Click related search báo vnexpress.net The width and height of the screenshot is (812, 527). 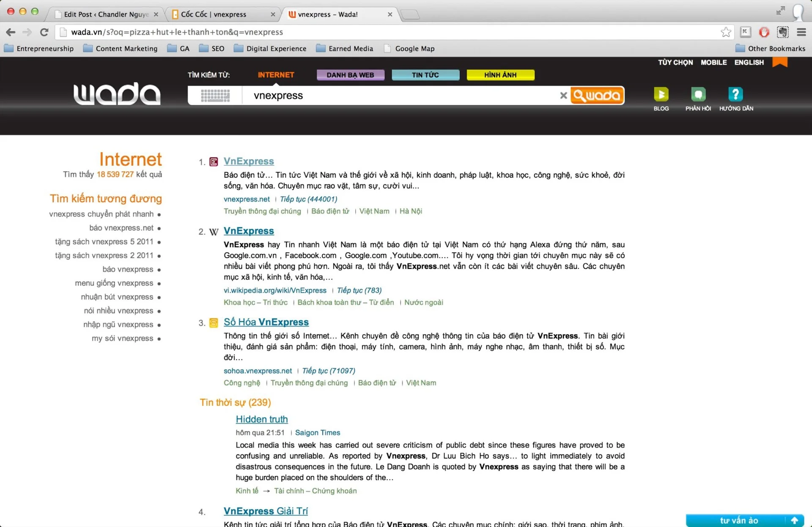tap(121, 228)
